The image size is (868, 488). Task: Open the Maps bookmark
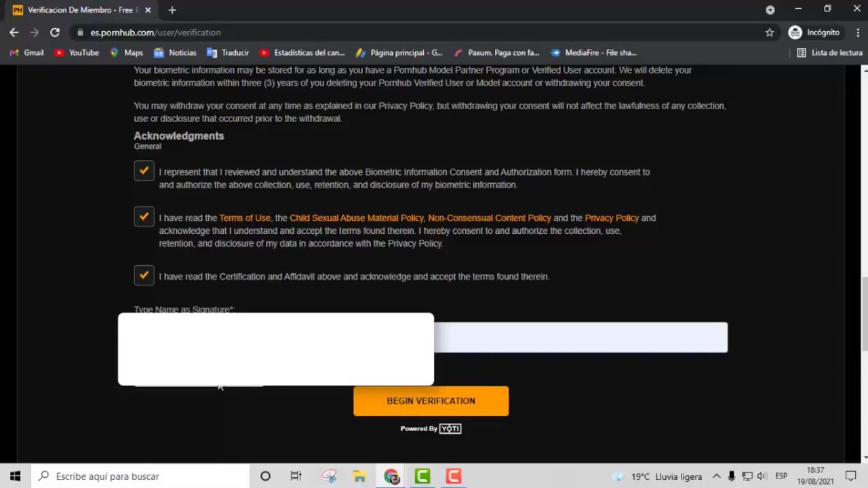coord(127,53)
